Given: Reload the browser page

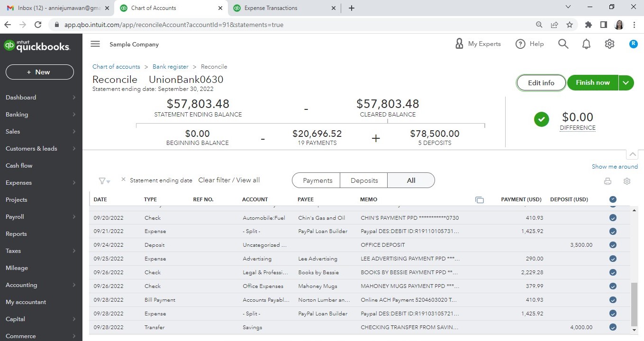Looking at the screenshot, I should click(38, 25).
